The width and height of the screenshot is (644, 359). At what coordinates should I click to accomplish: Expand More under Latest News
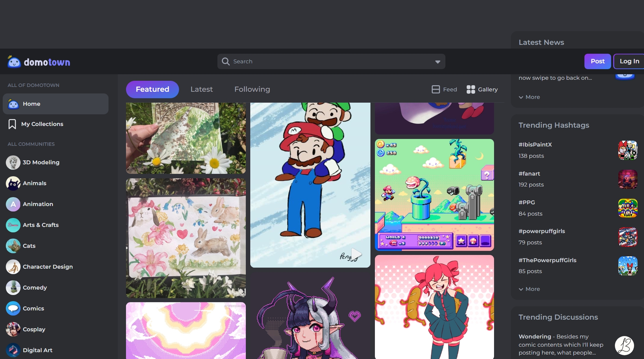[529, 97]
